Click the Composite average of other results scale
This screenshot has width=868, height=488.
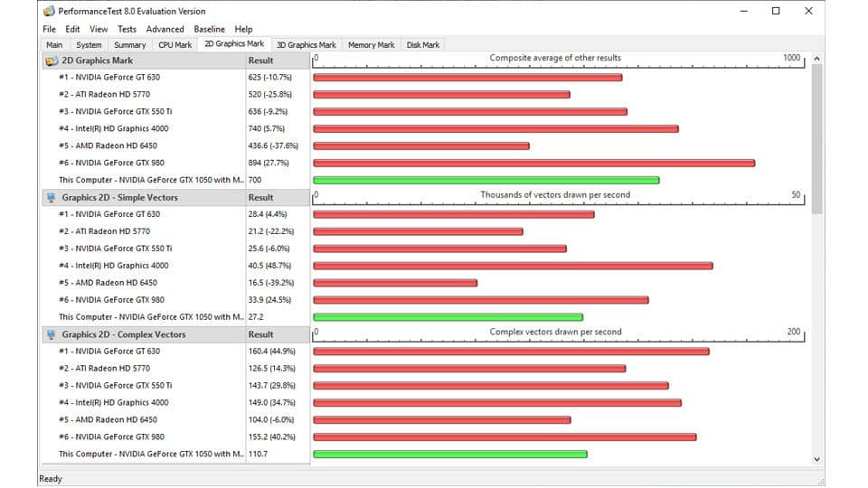click(x=558, y=61)
